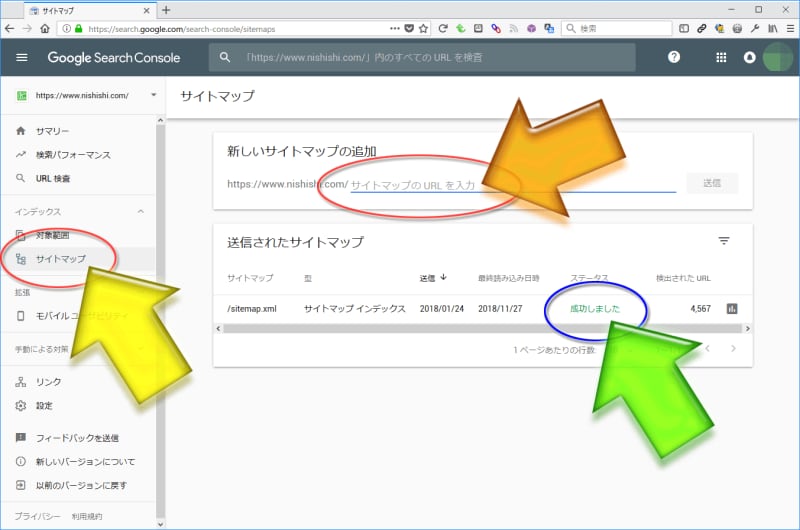Click the 2018/01/24 submitted date

(x=442, y=309)
